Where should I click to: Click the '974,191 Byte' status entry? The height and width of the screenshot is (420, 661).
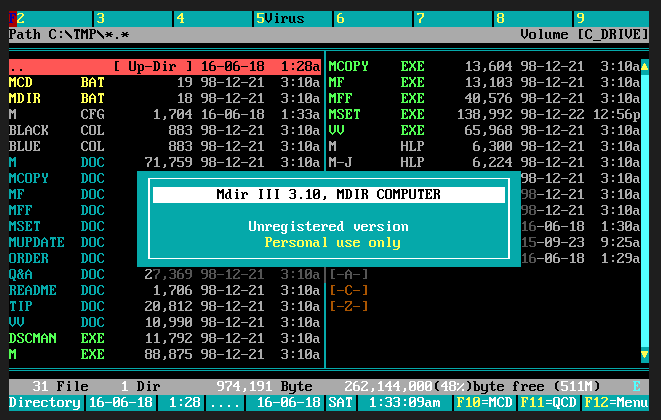(264, 386)
